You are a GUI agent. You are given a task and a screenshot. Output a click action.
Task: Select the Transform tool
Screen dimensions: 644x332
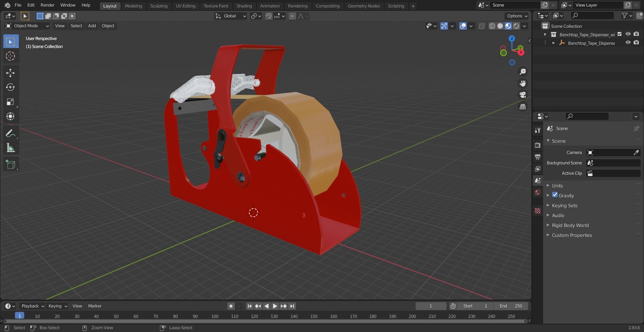(x=10, y=116)
